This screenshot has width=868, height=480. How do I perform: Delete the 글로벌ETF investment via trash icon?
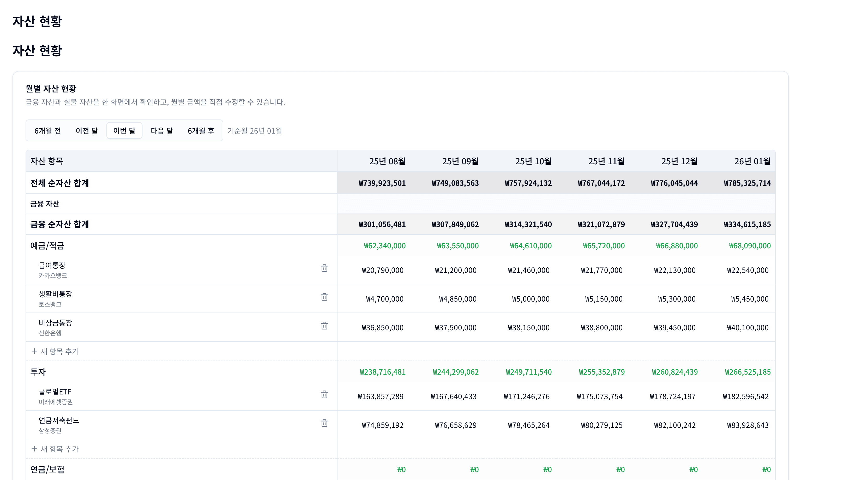(324, 395)
